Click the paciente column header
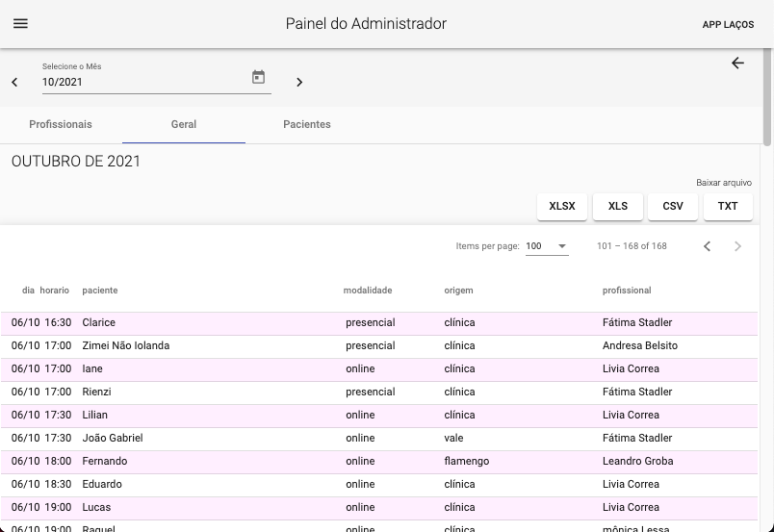 (100, 291)
